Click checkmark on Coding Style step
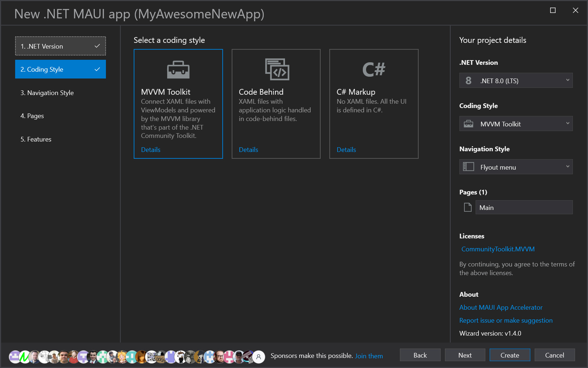Image resolution: width=588 pixels, height=368 pixels. click(x=97, y=69)
